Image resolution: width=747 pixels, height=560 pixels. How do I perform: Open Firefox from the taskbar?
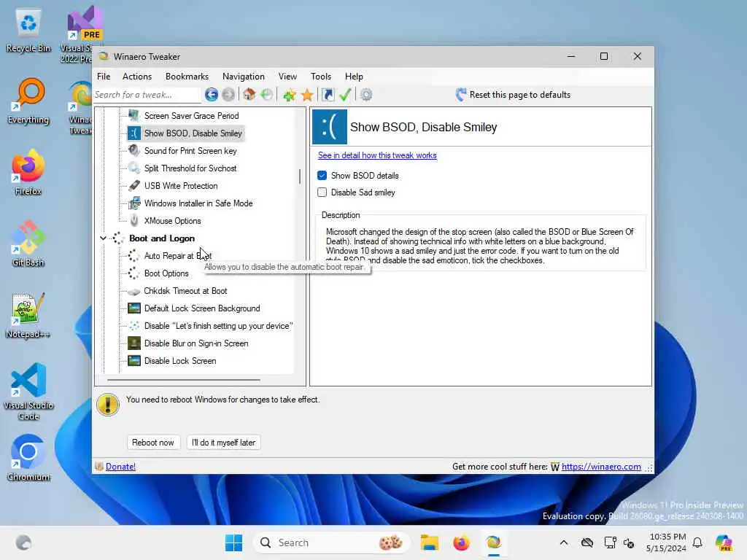[461, 542]
